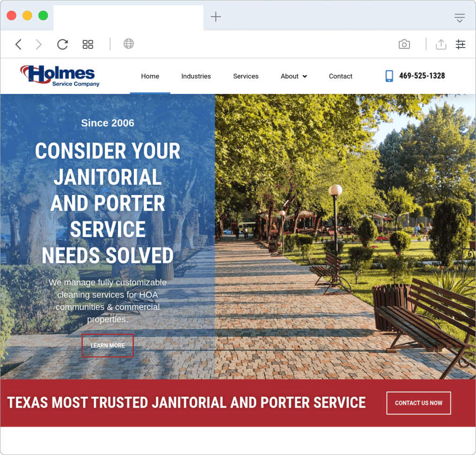Click the 'Since 2006' text
The image size is (476, 455).
coord(107,123)
